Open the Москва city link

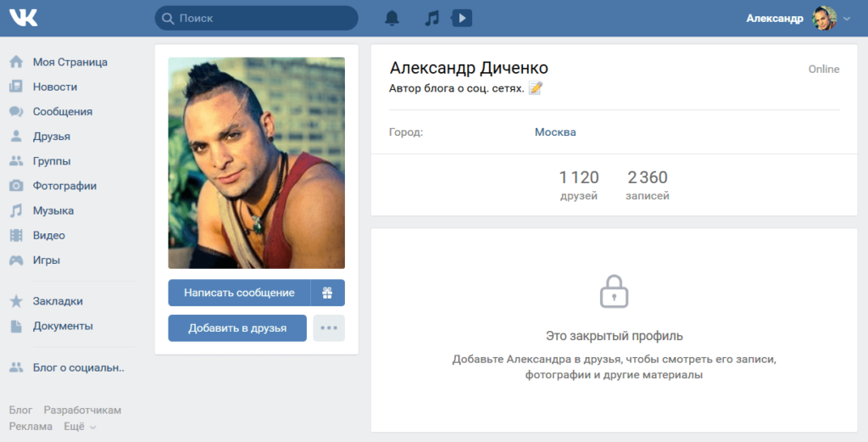click(x=555, y=131)
